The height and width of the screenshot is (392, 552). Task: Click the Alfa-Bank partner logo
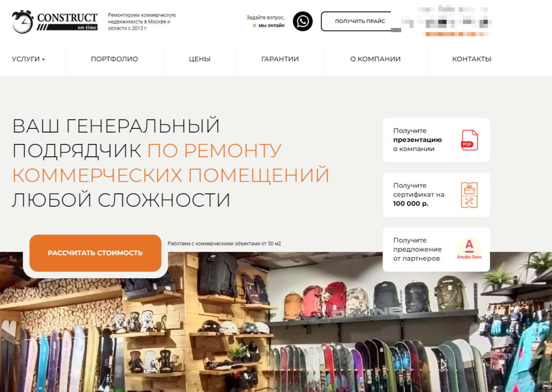pos(469,249)
